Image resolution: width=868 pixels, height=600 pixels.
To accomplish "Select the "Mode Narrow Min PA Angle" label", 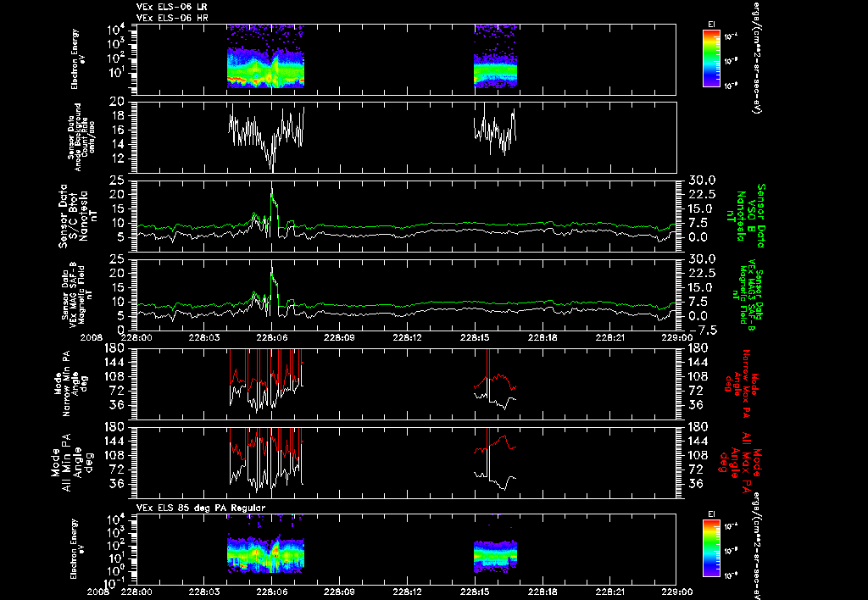I will [70, 382].
